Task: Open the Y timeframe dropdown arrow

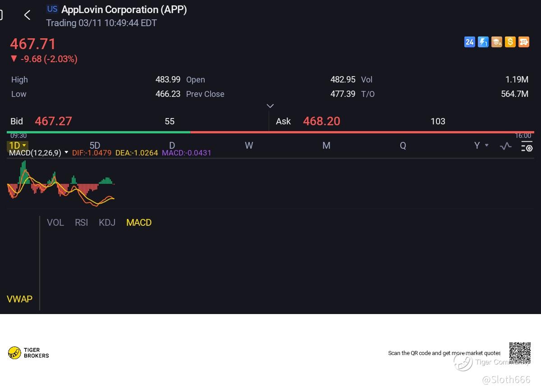Action: 486,145
